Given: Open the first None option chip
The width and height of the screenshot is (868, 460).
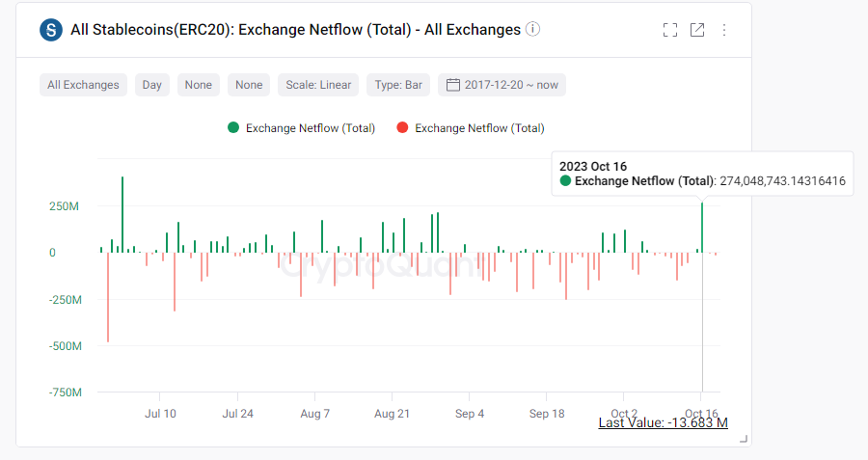Looking at the screenshot, I should pyautogui.click(x=198, y=85).
